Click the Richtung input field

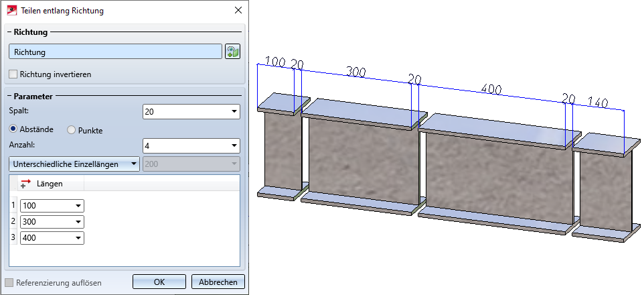(x=115, y=52)
